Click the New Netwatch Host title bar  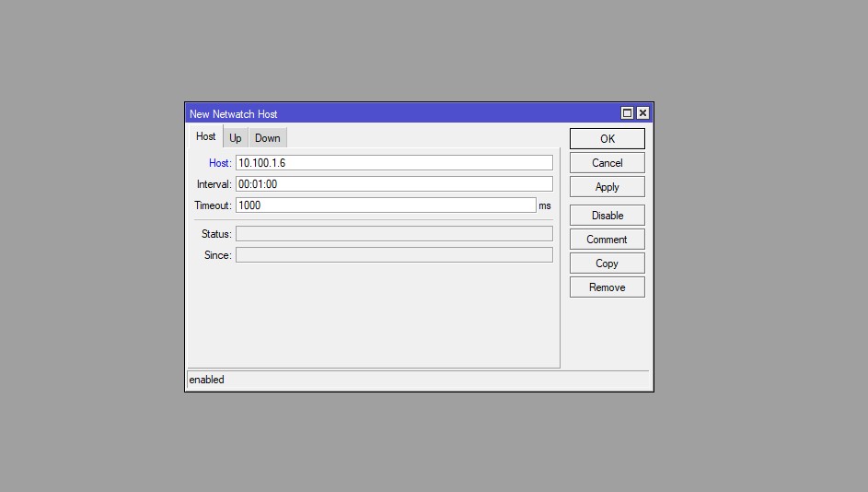[396, 113]
